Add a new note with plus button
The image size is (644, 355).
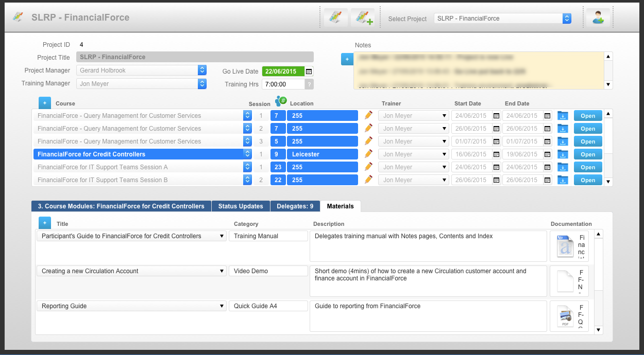click(347, 60)
